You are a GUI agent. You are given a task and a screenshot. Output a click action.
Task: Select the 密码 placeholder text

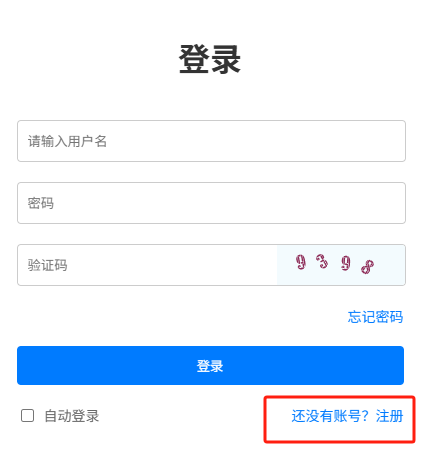[41, 203]
